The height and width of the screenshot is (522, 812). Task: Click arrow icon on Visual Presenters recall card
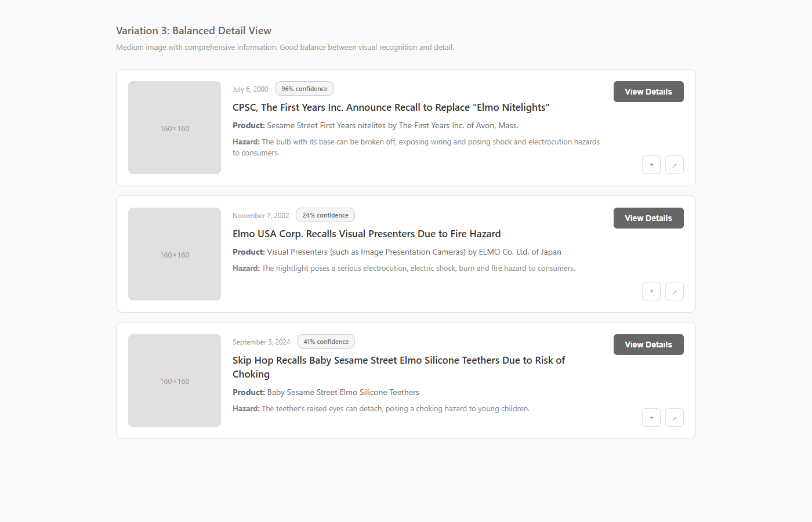(x=675, y=291)
